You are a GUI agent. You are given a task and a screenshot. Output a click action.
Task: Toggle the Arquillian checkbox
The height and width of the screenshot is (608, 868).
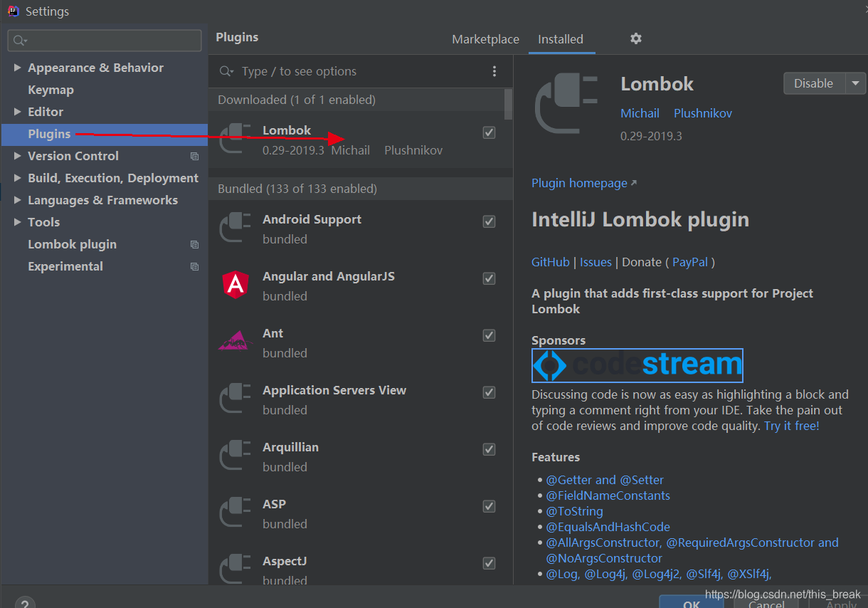tap(489, 449)
